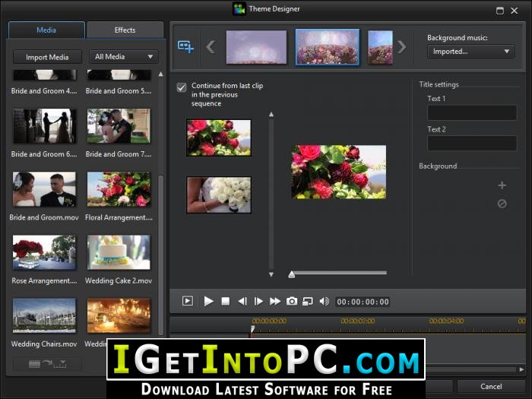
Task: Open the Background music dropdown
Action: click(x=471, y=52)
